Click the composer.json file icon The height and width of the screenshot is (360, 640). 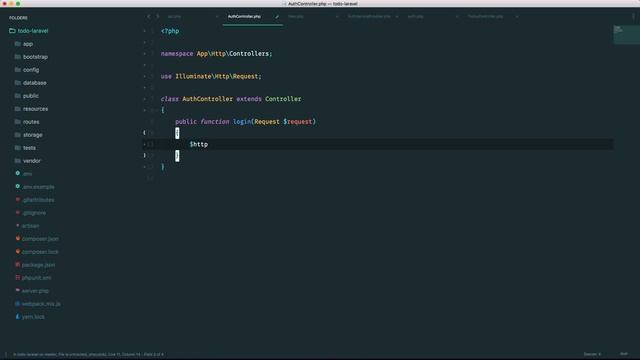(x=18, y=238)
